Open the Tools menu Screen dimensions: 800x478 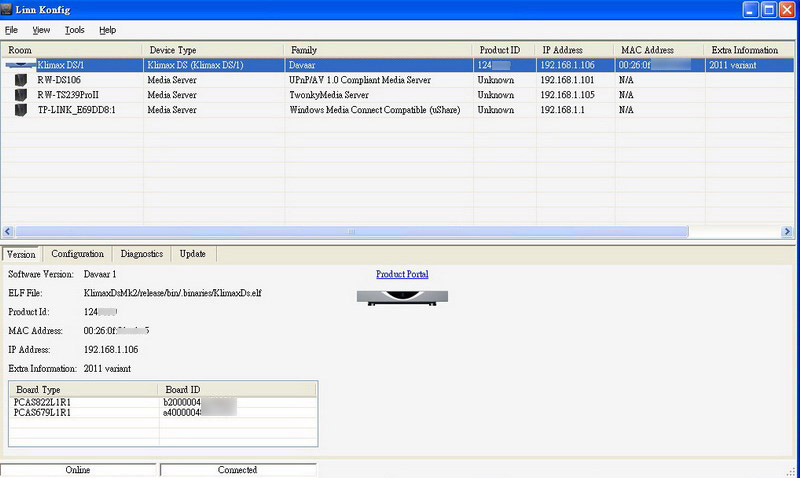coord(75,30)
